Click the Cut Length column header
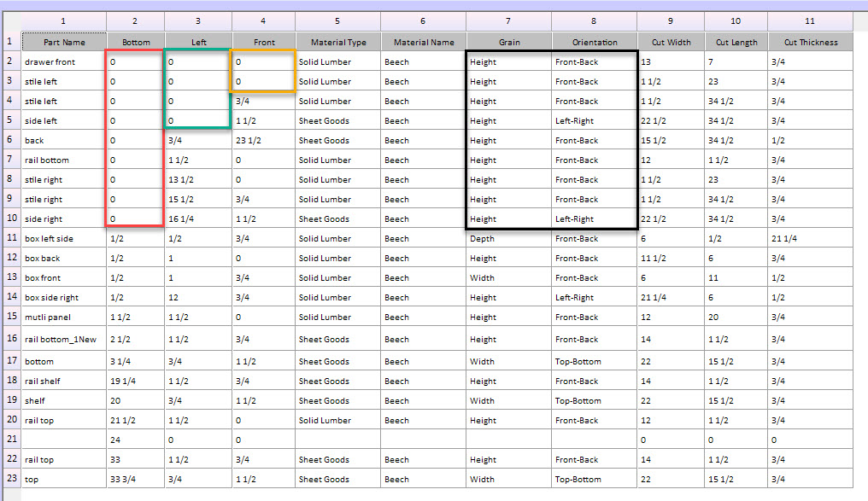This screenshot has height=501, width=868. click(736, 42)
